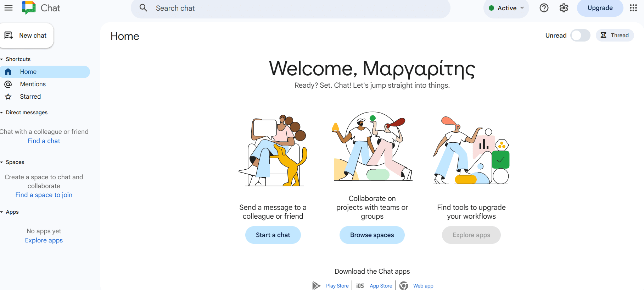Open the Web app link
Image resolution: width=644 pixels, height=290 pixels.
click(423, 286)
